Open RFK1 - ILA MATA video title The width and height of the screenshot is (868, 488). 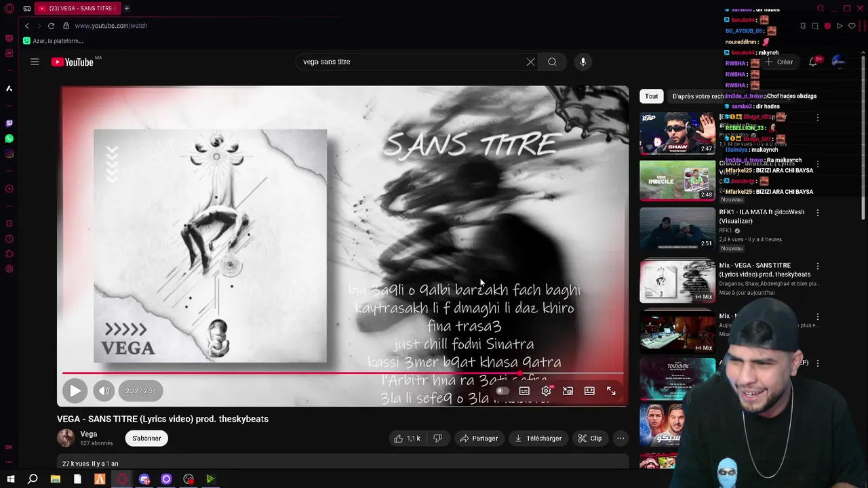coord(762,216)
